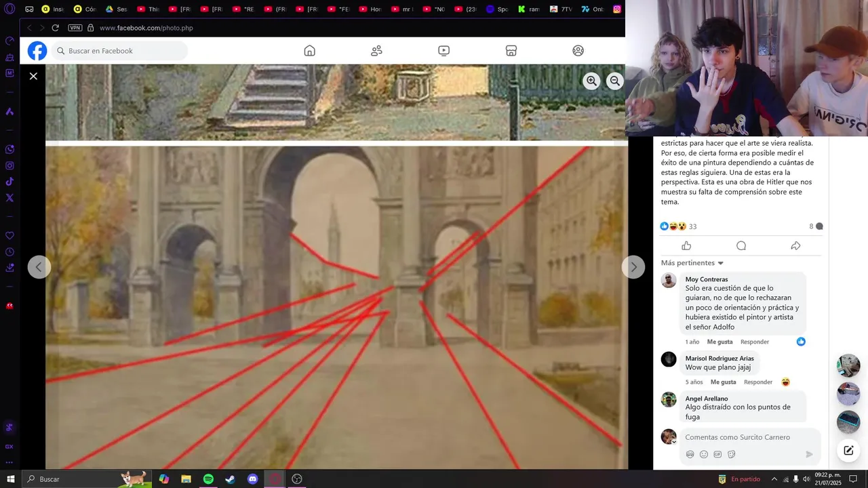868x488 pixels.
Task: Expand the Más pertinentes sort dropdown
Action: 692,263
